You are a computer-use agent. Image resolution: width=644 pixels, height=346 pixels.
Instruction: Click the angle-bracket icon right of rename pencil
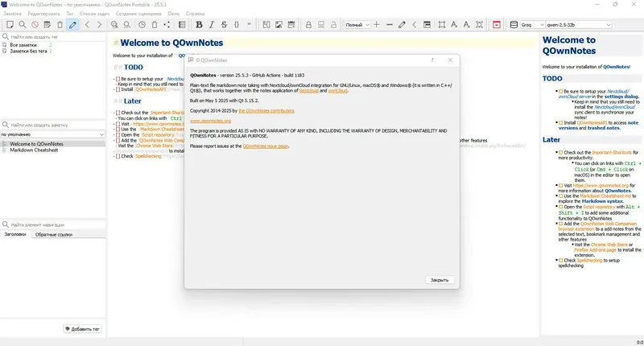(415, 25)
